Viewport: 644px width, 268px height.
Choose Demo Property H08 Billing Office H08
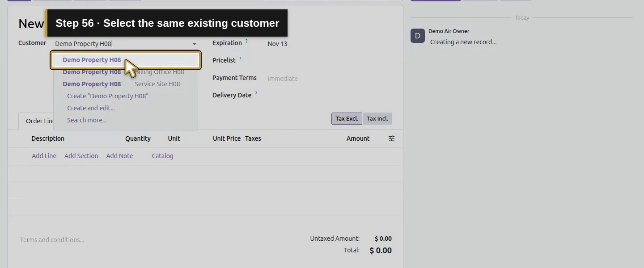126,72
